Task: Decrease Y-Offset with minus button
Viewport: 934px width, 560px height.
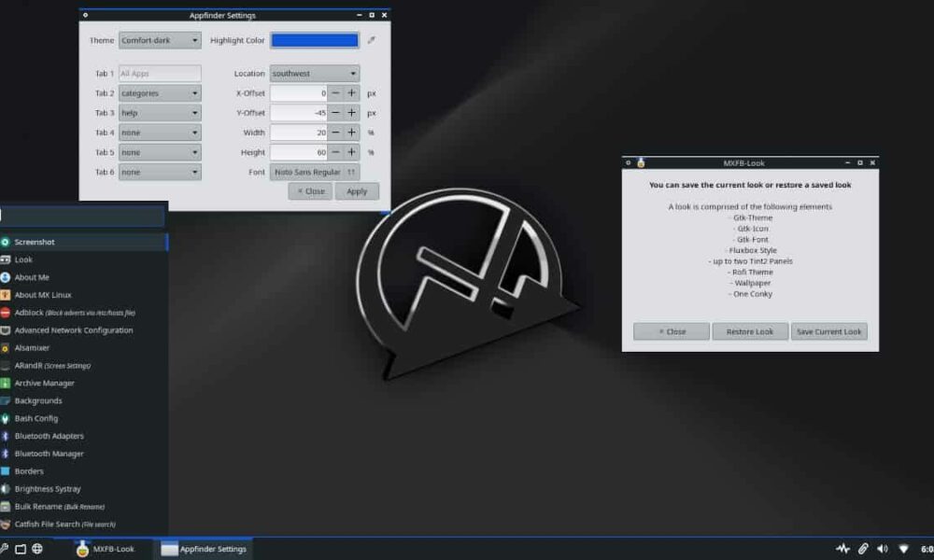Action: pos(335,113)
